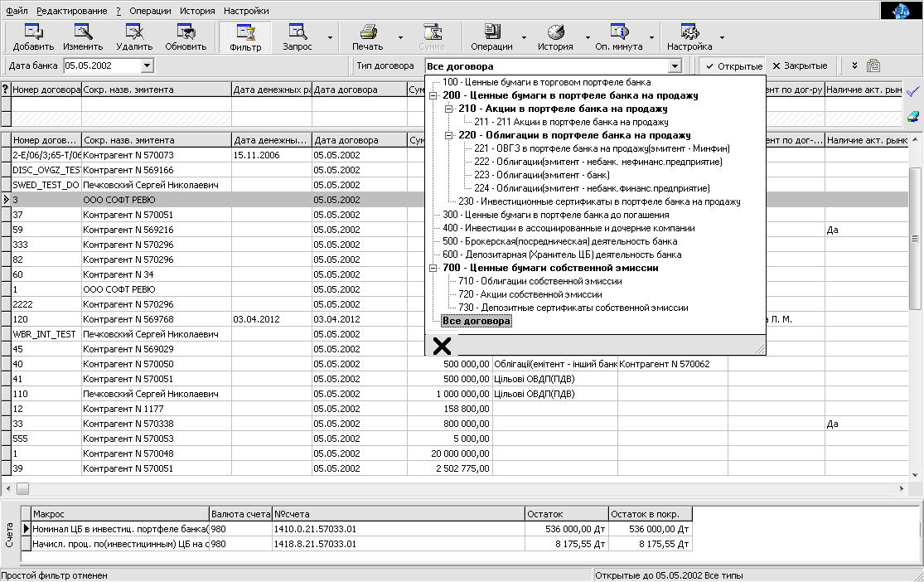Image resolution: width=924 pixels, height=582 pixels.
Task: Open the Настройка dropdown arrow
Action: point(722,38)
